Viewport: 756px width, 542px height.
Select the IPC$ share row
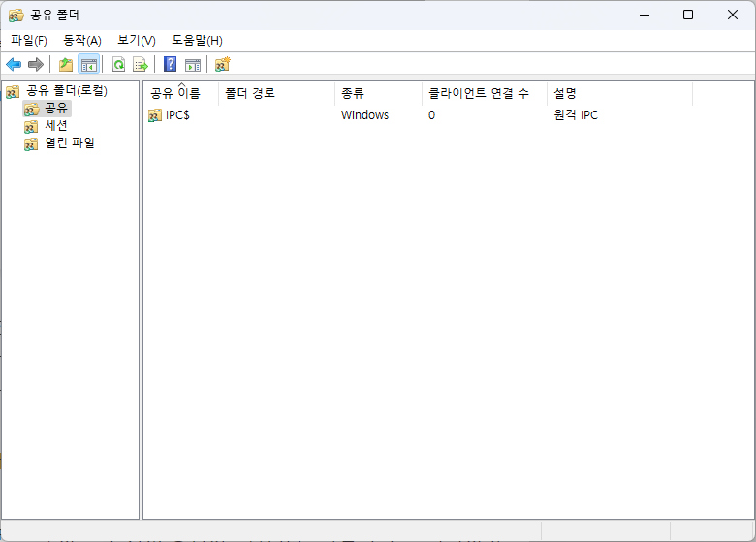pyautogui.click(x=419, y=115)
